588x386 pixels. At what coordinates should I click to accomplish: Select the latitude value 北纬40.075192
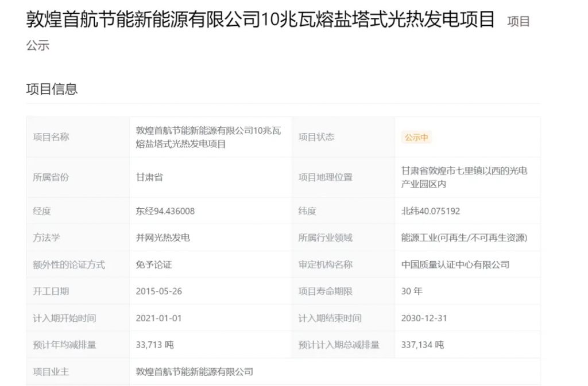pyautogui.click(x=431, y=211)
